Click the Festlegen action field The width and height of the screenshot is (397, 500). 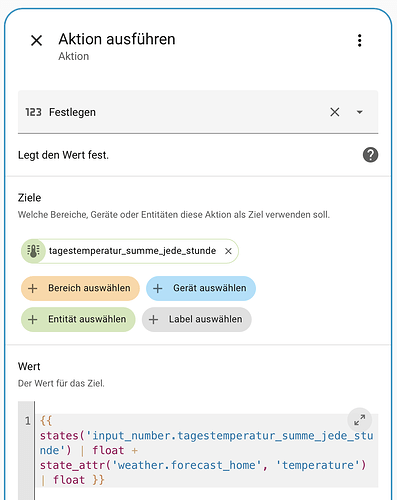tap(198, 112)
